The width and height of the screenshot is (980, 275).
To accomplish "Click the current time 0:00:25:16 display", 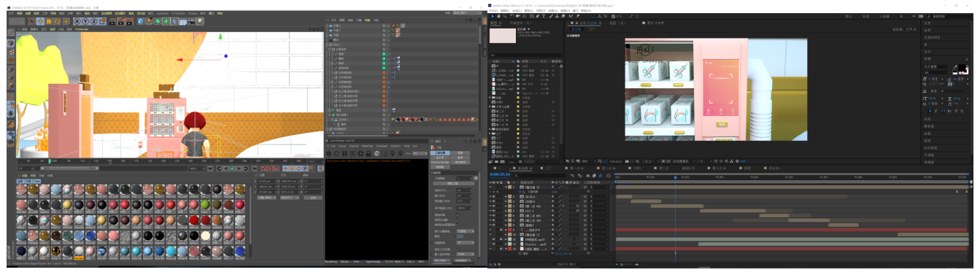I will click(x=500, y=174).
